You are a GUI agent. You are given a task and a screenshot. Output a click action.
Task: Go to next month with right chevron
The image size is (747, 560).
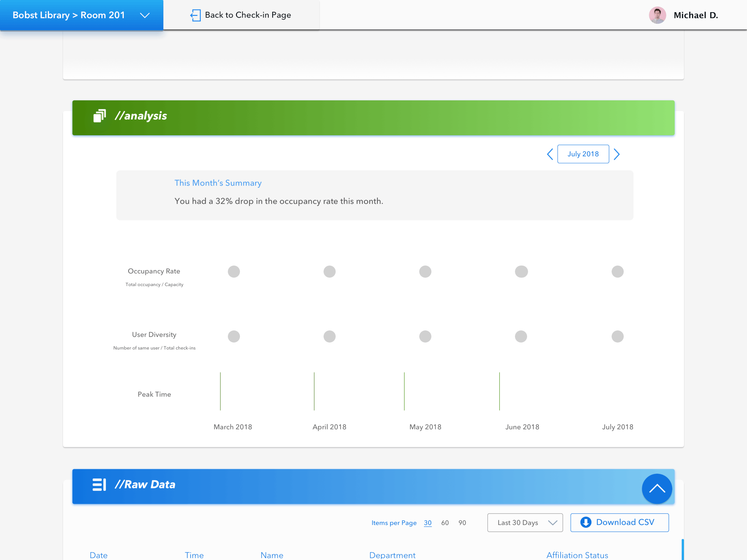[x=617, y=154]
